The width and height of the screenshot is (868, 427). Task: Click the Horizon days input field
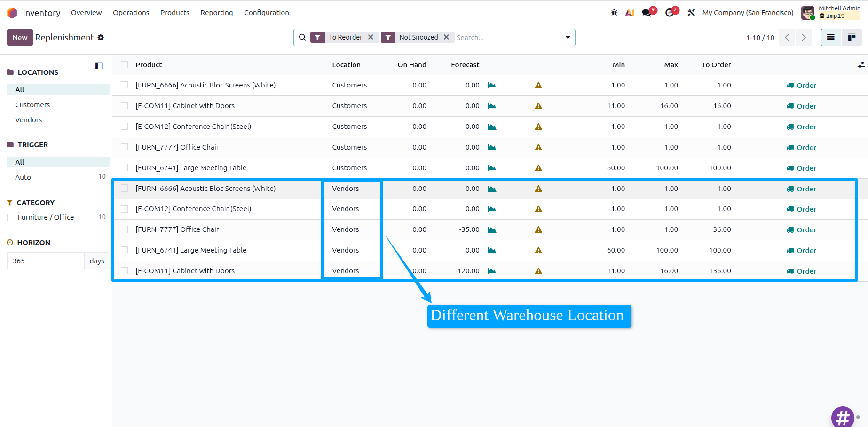(x=46, y=261)
